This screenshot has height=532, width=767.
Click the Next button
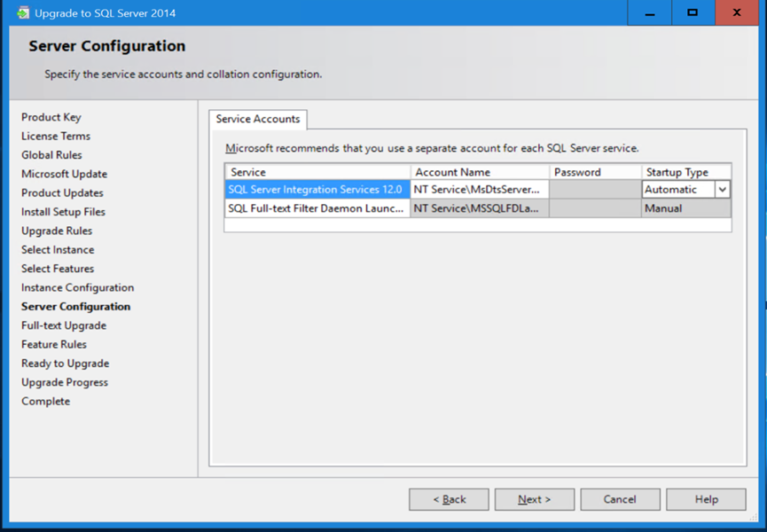point(534,499)
